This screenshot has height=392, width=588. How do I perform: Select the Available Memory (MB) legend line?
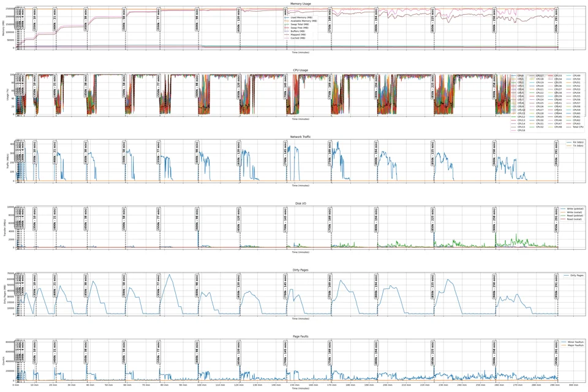[x=301, y=21]
